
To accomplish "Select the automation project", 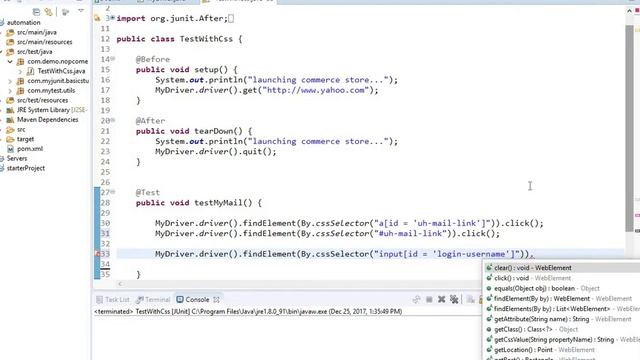I will (x=24, y=22).
